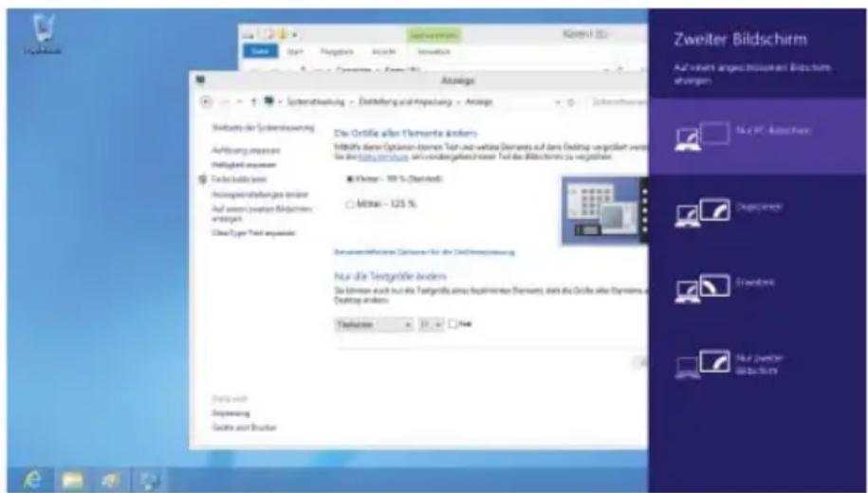This screenshot has width=868, height=493.
Task: Switch to Explorer 'Freigeben' ribbon tab
Action: tap(337, 51)
